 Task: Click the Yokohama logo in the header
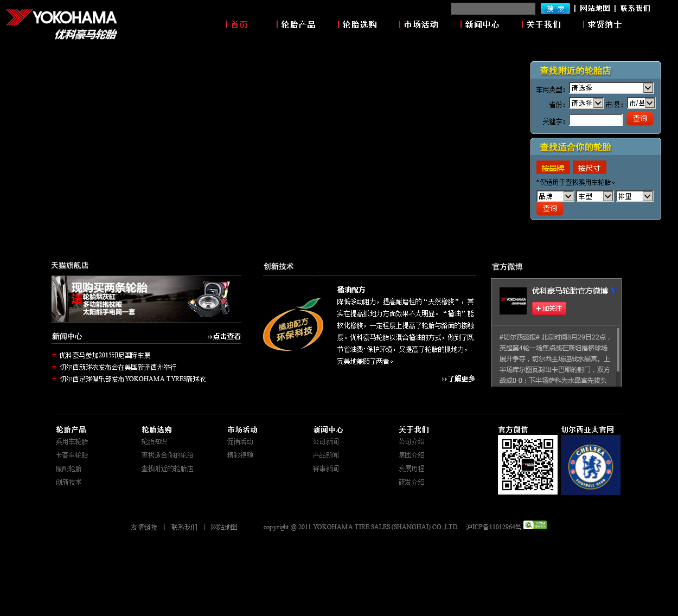point(61,24)
